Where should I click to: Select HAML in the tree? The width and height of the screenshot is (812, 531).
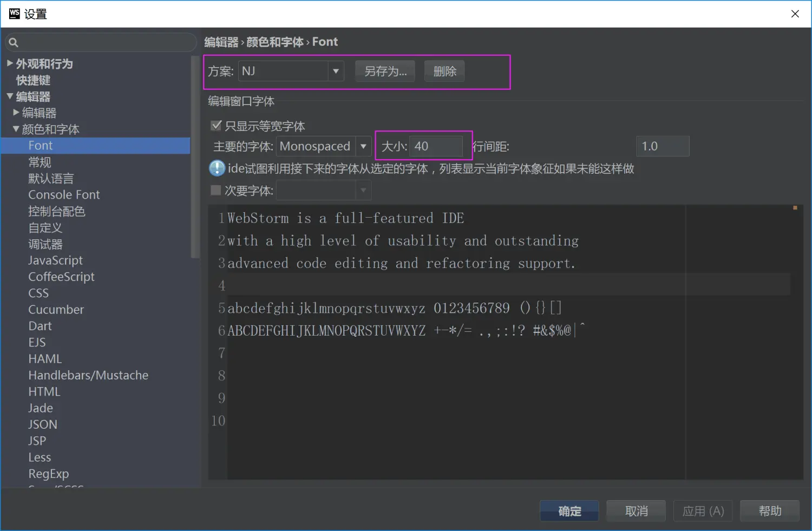(45, 359)
